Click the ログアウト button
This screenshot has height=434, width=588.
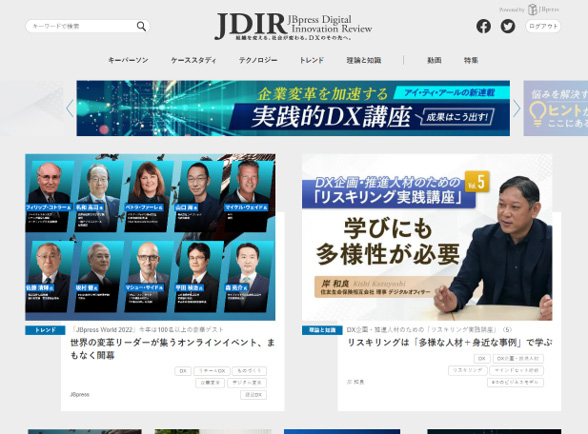click(543, 26)
